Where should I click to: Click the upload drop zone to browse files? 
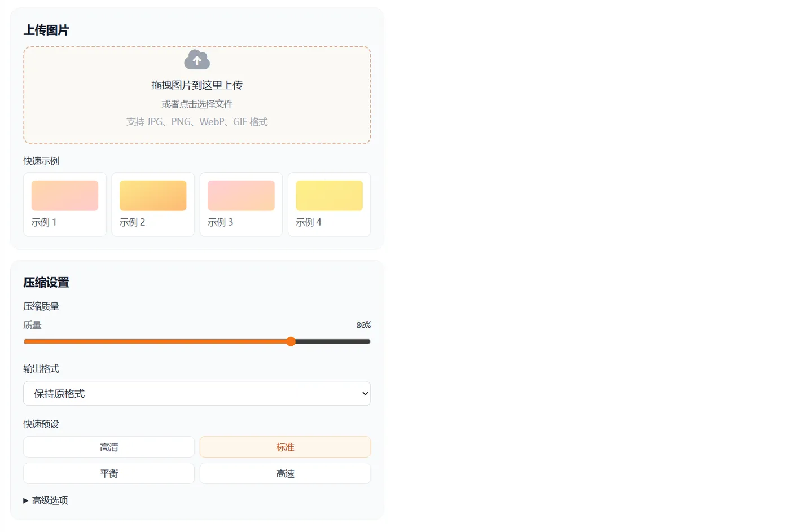coord(196,94)
